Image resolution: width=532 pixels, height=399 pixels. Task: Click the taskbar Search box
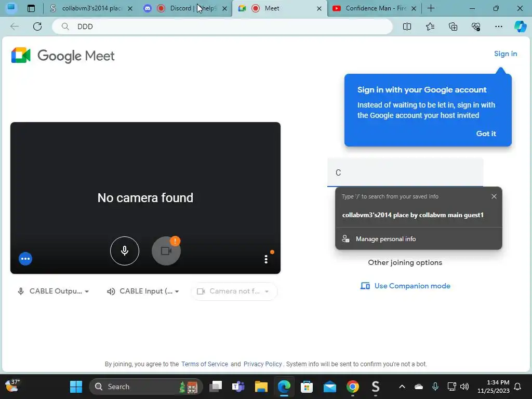pyautogui.click(x=146, y=387)
